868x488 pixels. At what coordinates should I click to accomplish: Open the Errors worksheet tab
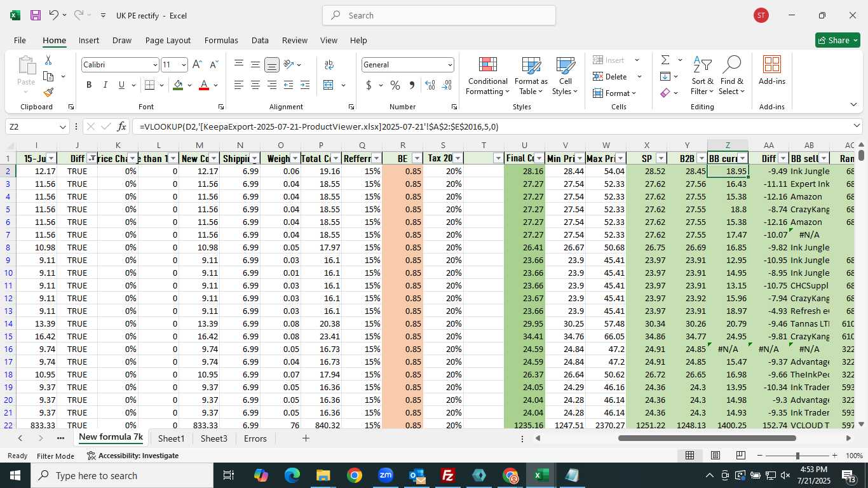[x=255, y=438]
